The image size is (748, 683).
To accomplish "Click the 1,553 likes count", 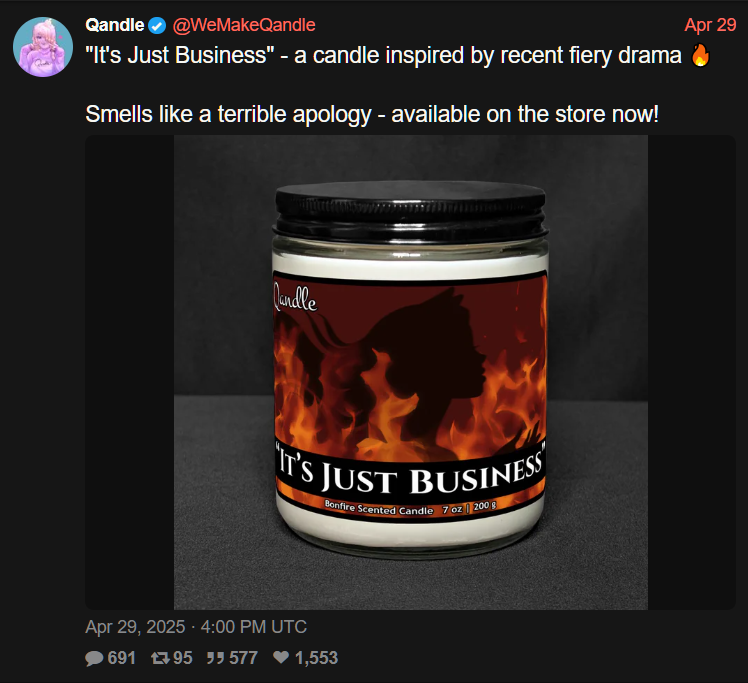I will [x=316, y=658].
